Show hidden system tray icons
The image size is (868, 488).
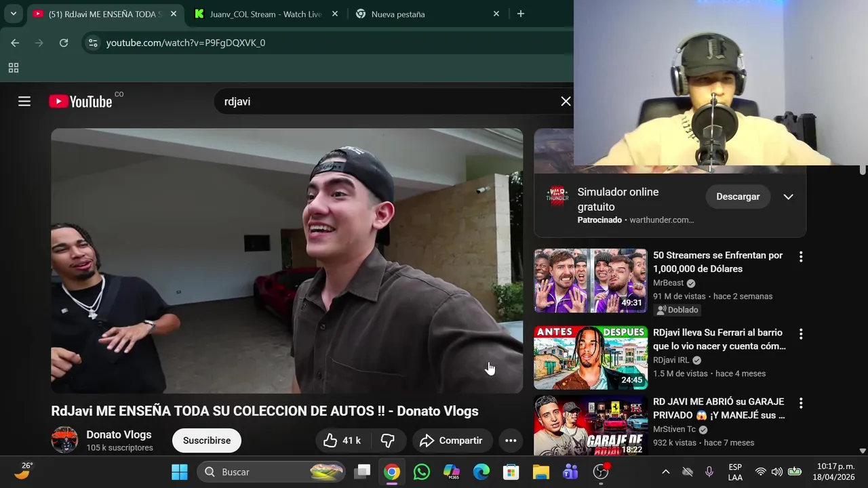click(666, 472)
